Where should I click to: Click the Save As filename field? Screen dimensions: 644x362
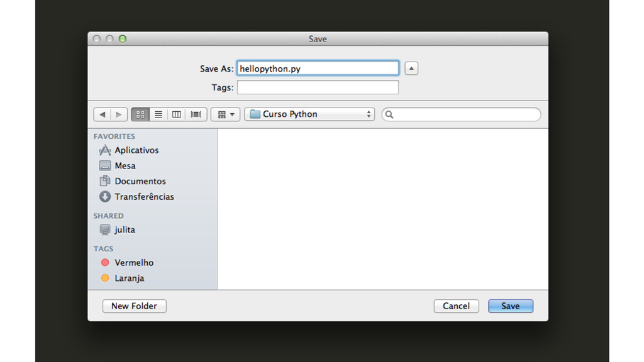tap(318, 69)
